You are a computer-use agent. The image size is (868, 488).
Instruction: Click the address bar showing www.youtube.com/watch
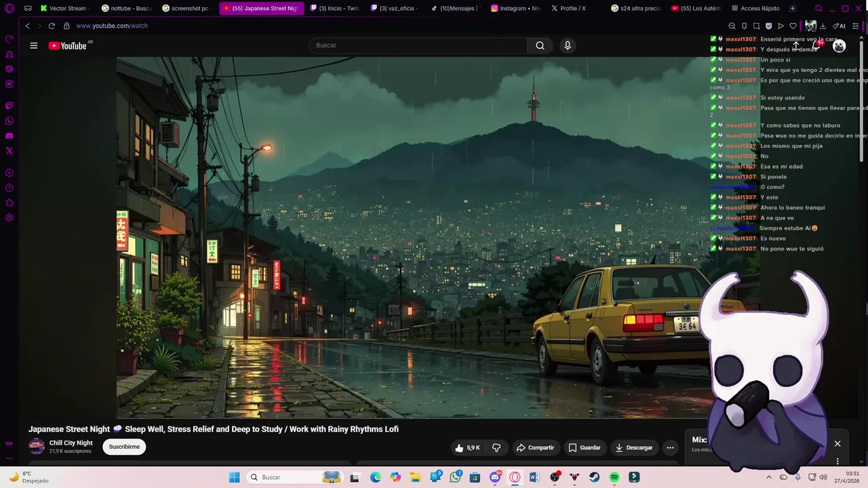[112, 26]
